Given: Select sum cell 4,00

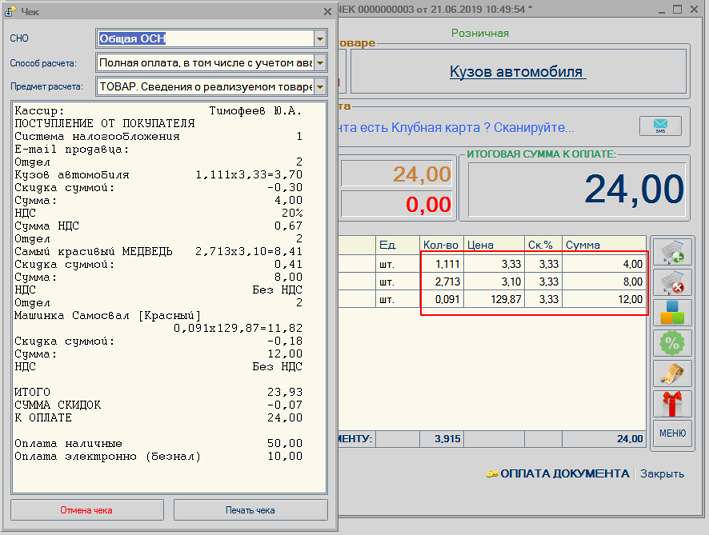Looking at the screenshot, I should [604, 264].
